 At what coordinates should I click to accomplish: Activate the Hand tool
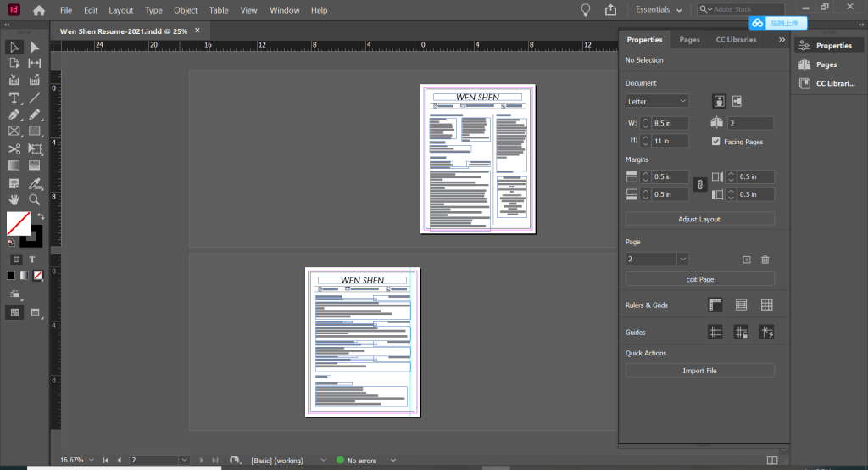[x=14, y=199]
